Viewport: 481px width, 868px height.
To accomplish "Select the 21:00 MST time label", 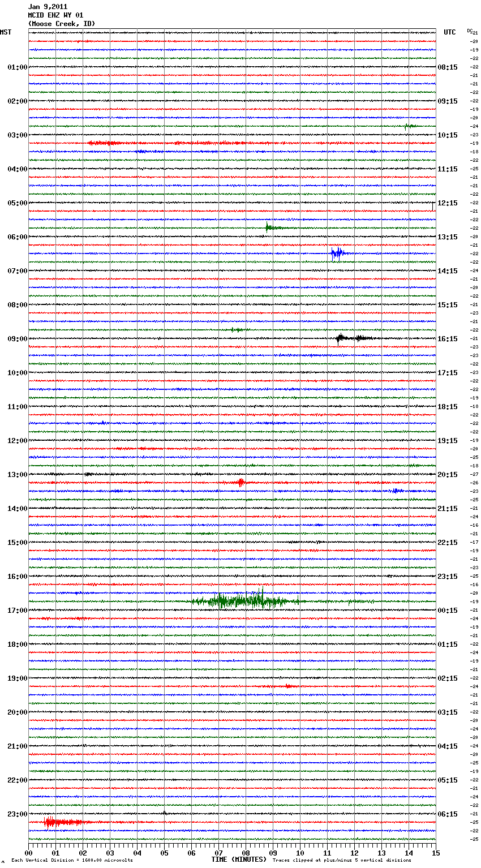I will tap(18, 746).
